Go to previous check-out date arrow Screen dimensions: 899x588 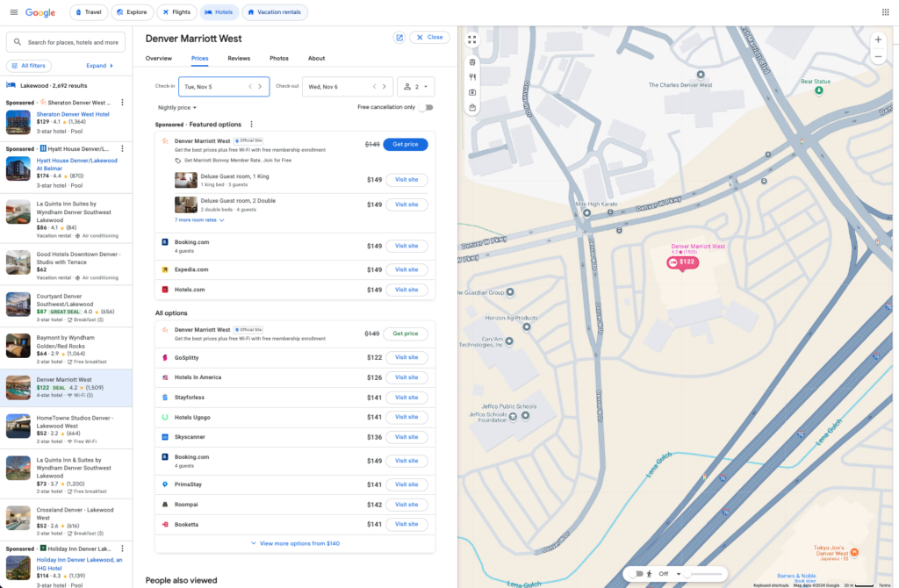[374, 87]
